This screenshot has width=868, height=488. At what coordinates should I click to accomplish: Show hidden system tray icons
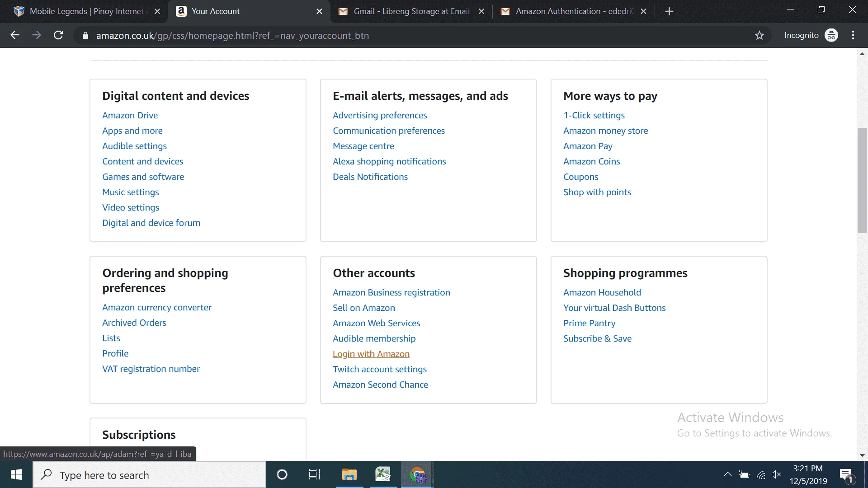coord(727,474)
